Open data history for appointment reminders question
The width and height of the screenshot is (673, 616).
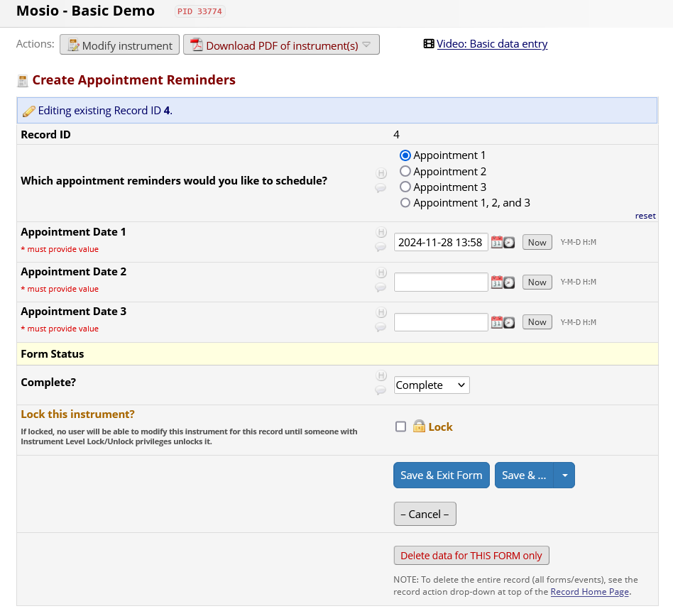click(x=381, y=173)
